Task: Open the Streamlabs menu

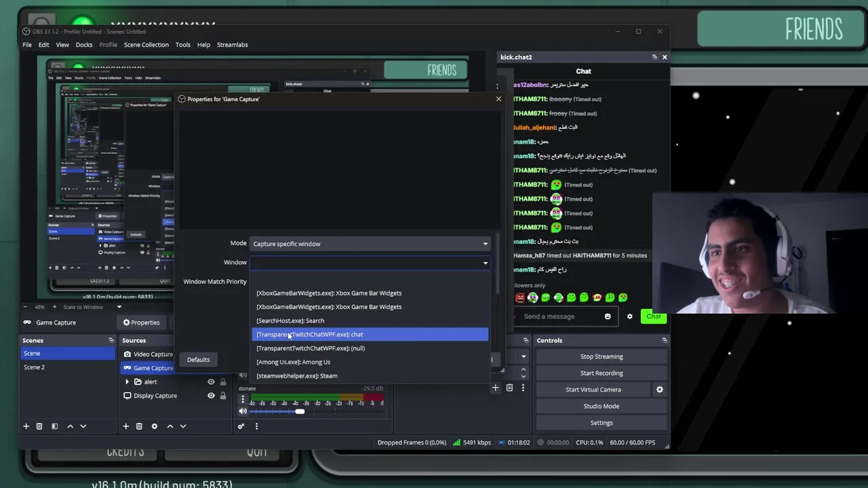Action: coord(233,45)
